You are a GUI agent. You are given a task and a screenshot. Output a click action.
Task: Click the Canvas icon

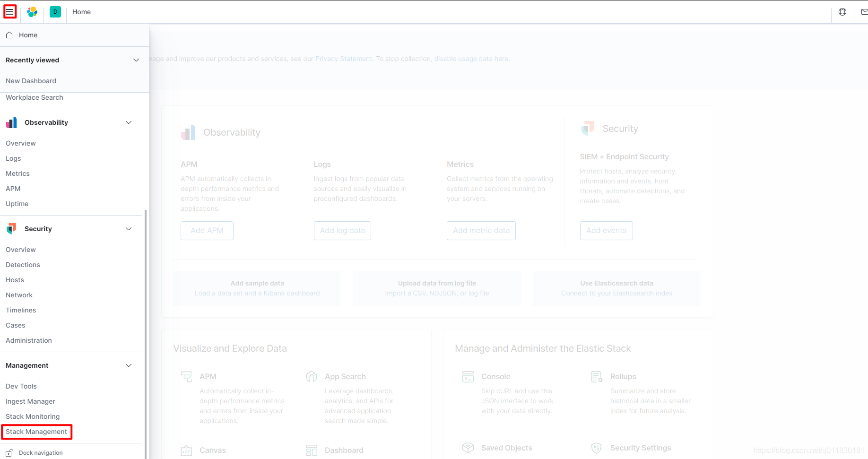tap(186, 450)
